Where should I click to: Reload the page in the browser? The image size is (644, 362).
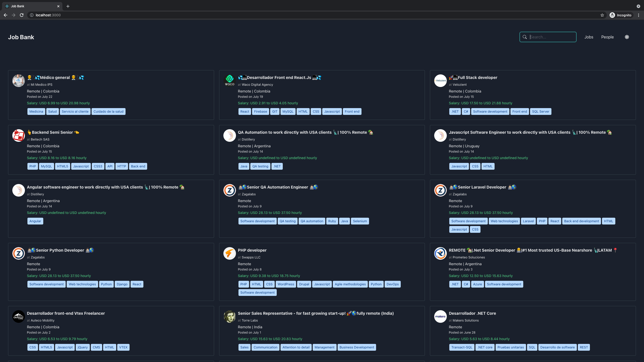click(22, 15)
